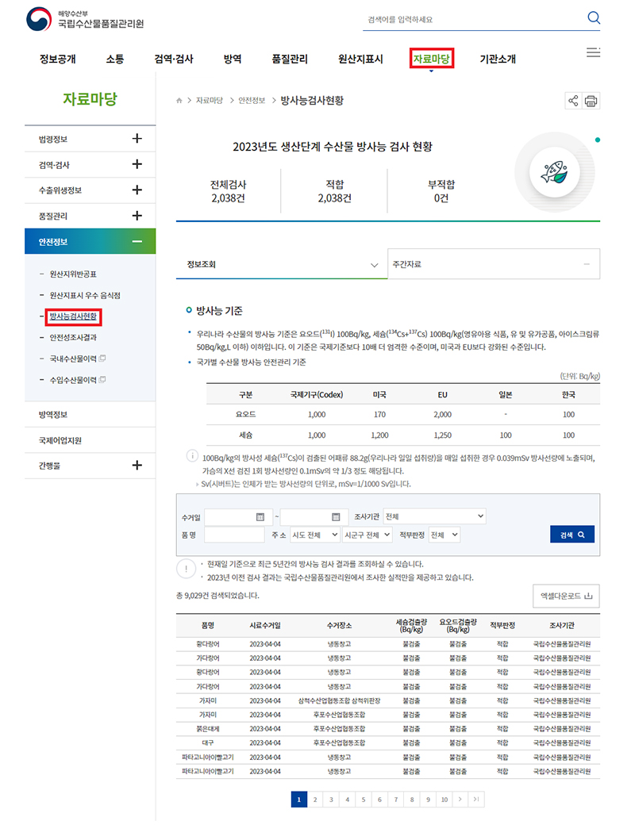Click the home icon in breadcrumb

[179, 101]
